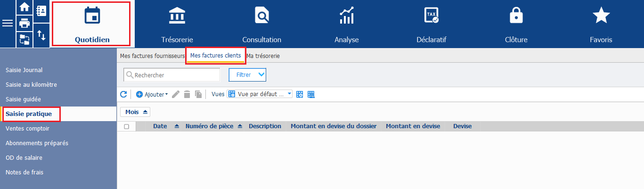Open Abonnements préparés in sidebar
This screenshot has height=189, width=644.
[58, 143]
